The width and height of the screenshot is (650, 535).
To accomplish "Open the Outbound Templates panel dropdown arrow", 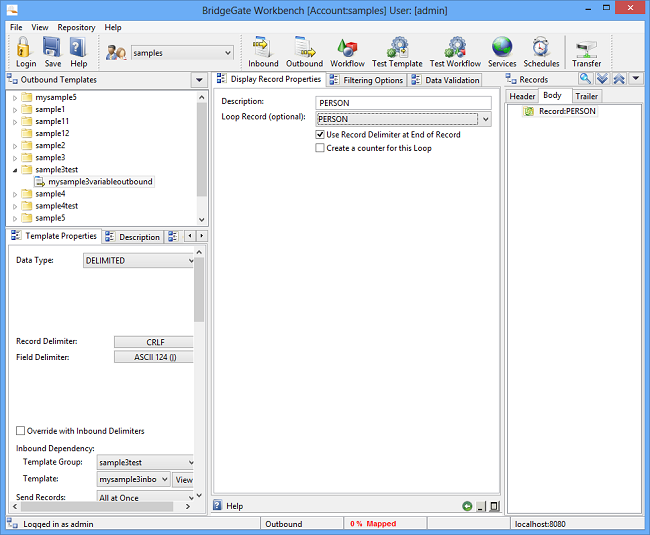I will click(199, 80).
